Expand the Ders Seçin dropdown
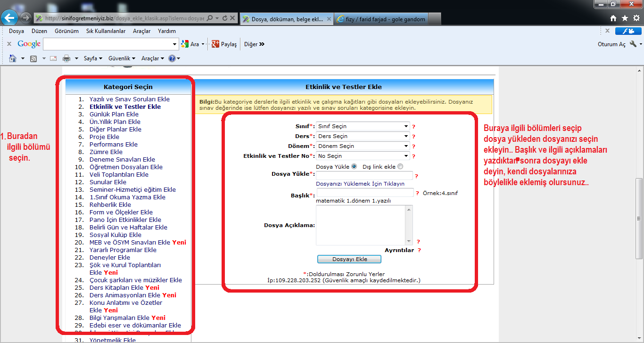644x343 pixels. click(363, 136)
